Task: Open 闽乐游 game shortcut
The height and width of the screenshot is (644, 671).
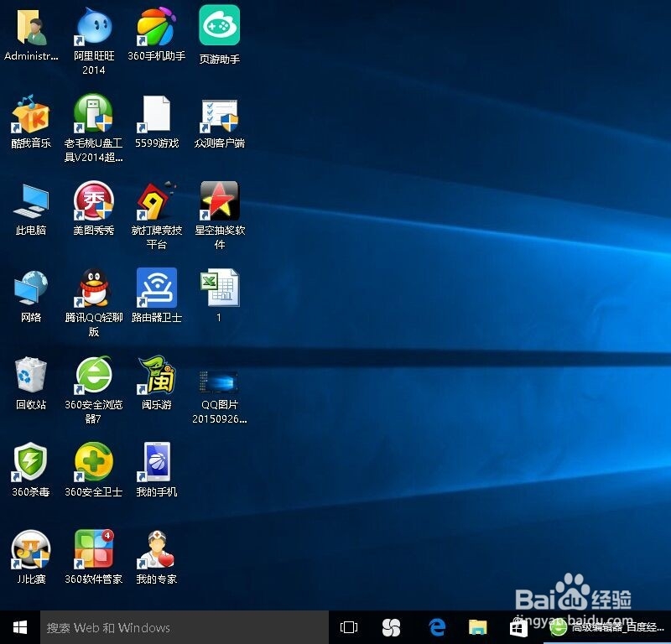Action: pyautogui.click(x=156, y=375)
